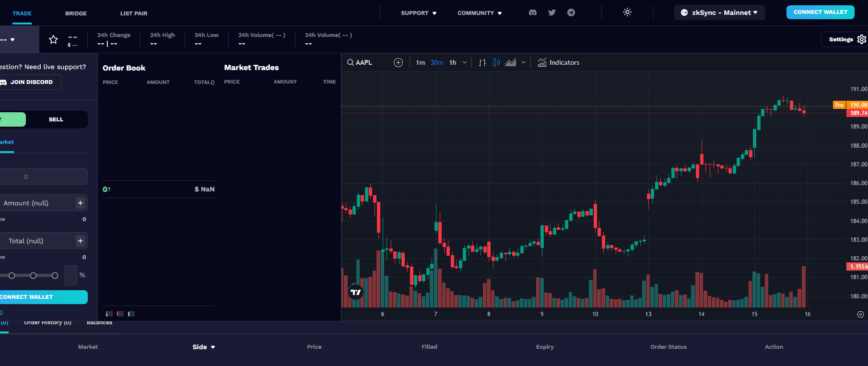Viewport: 868px width, 366px height.
Task: Open the Discord icon link in header
Action: (532, 12)
